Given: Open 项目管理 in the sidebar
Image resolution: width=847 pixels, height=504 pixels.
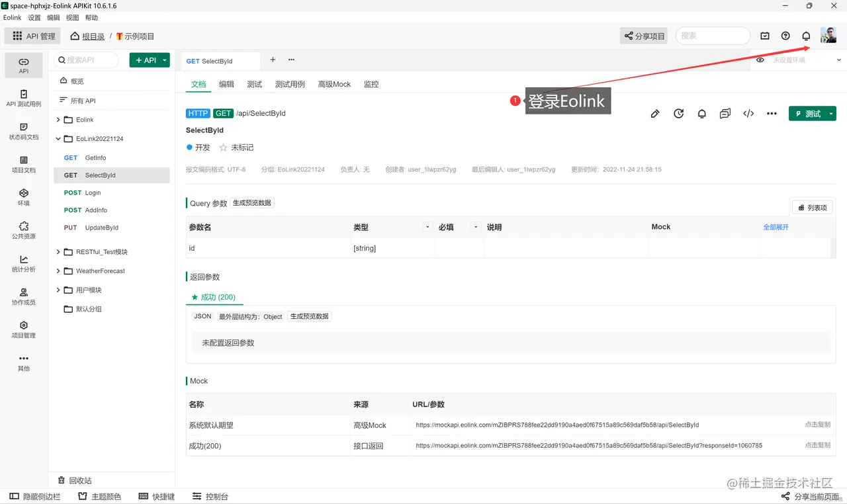Looking at the screenshot, I should coord(24,329).
